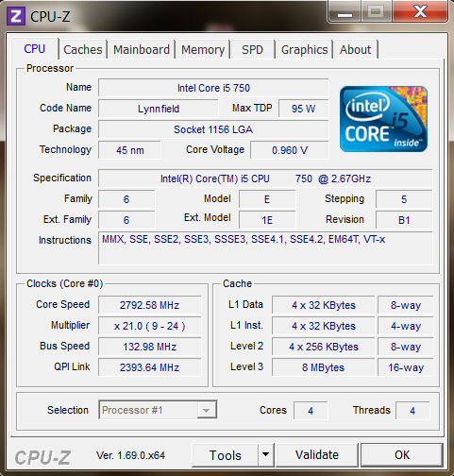
Task: Open the Processor #1 selection dropdown
Action: (158, 410)
